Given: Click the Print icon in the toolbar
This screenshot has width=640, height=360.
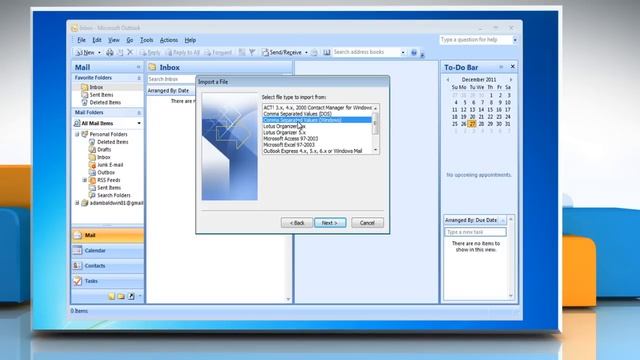Looking at the screenshot, I should point(109,52).
